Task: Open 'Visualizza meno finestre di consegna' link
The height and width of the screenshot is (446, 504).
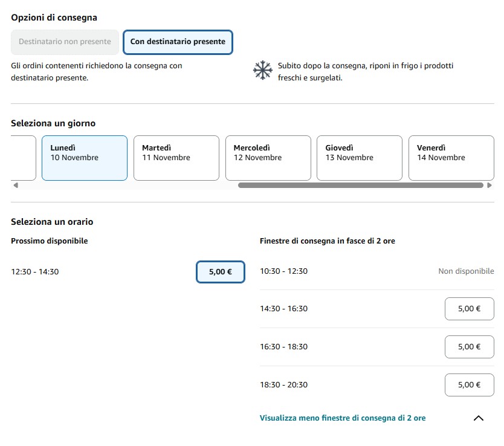Action: point(343,418)
